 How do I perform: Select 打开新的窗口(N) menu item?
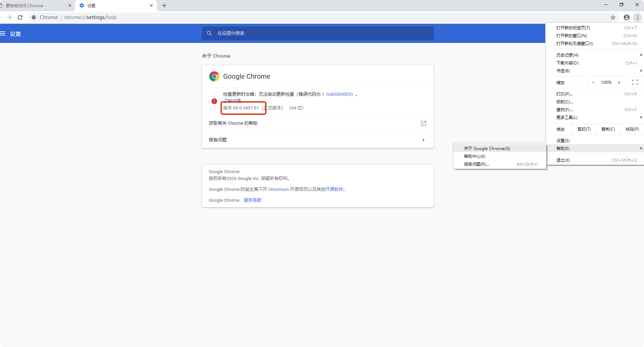click(595, 35)
